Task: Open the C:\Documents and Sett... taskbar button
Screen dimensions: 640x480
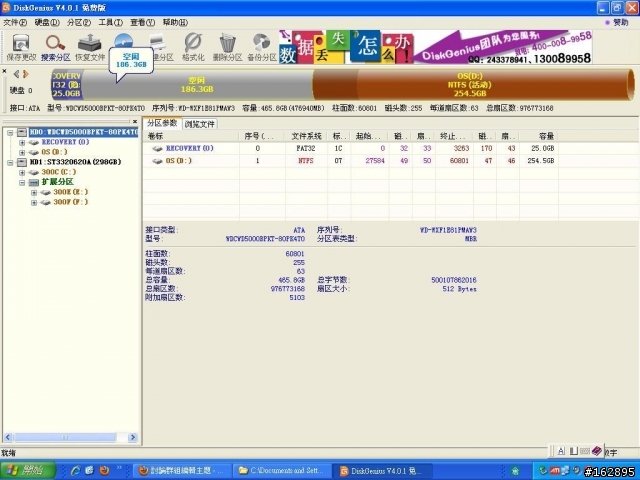Action: [282, 471]
